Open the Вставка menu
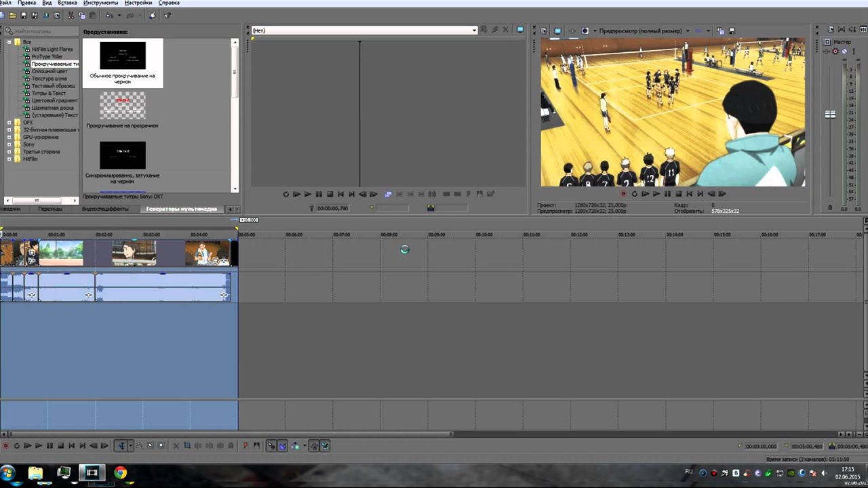The image size is (868, 488). (x=67, y=3)
